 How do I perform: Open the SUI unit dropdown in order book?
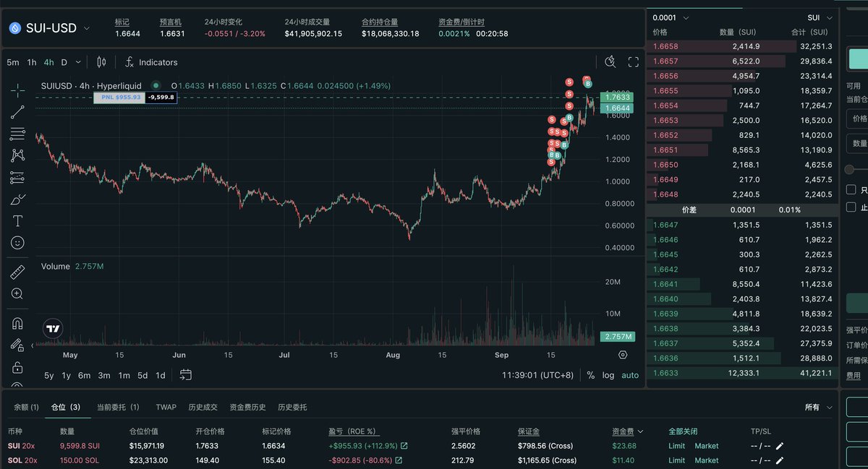[819, 17]
